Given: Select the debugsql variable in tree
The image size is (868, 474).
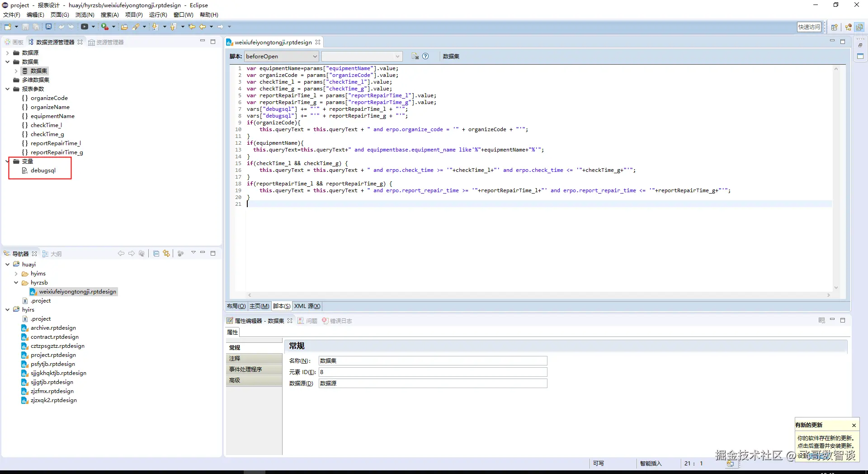Looking at the screenshot, I should point(43,171).
